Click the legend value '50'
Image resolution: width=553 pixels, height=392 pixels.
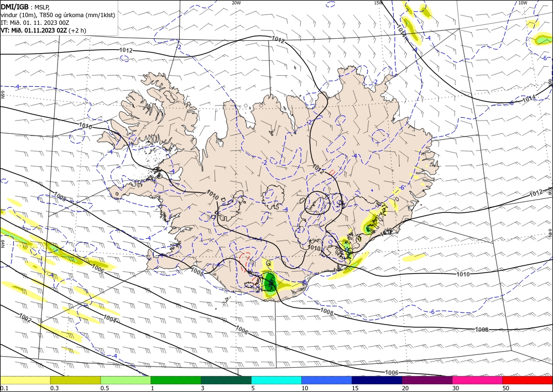[506, 388]
